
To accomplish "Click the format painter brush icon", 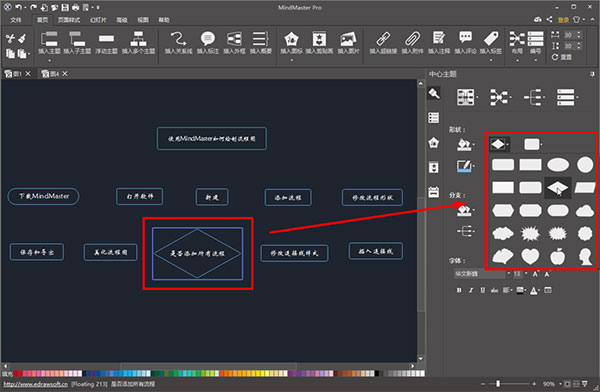I will [x=22, y=38].
